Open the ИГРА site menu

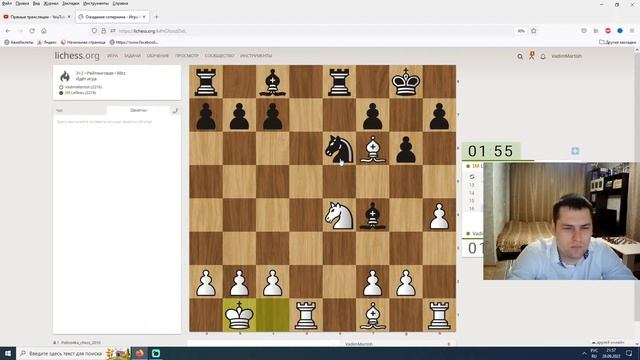click(113, 56)
